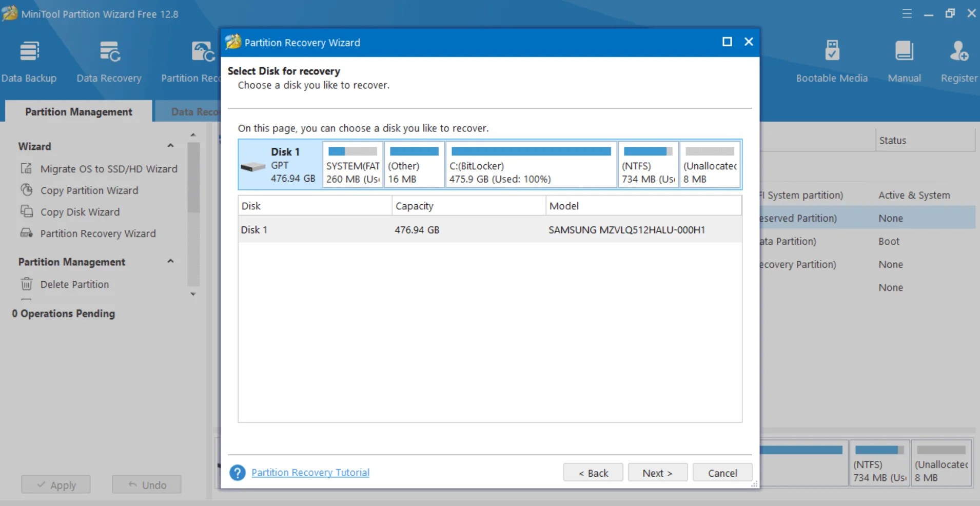Open the Manual
The image size is (980, 506).
[903, 59]
